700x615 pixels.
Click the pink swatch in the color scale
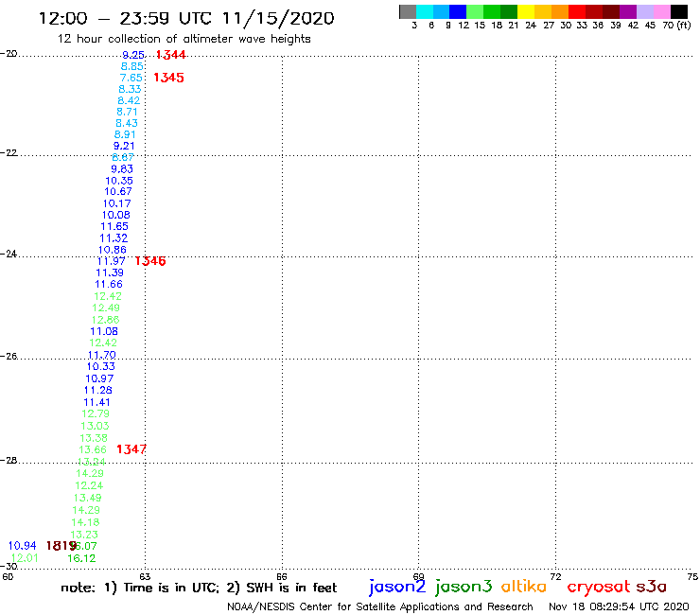[661, 11]
